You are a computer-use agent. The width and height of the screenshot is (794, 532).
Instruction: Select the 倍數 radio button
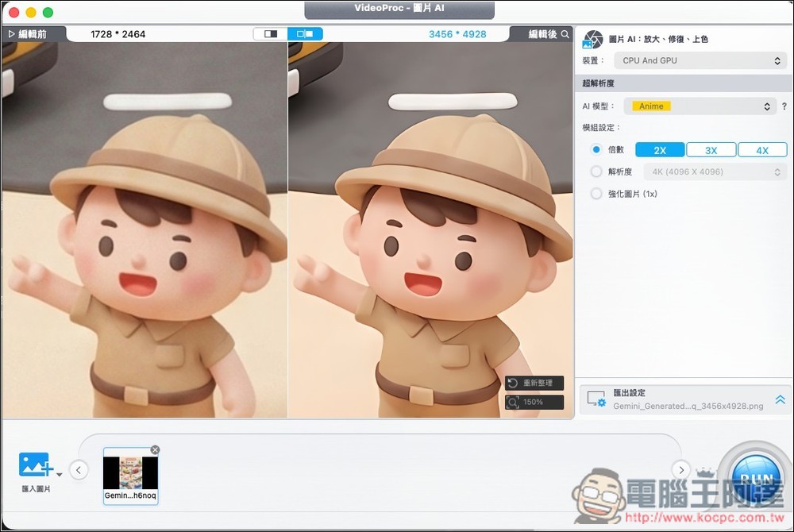click(596, 149)
